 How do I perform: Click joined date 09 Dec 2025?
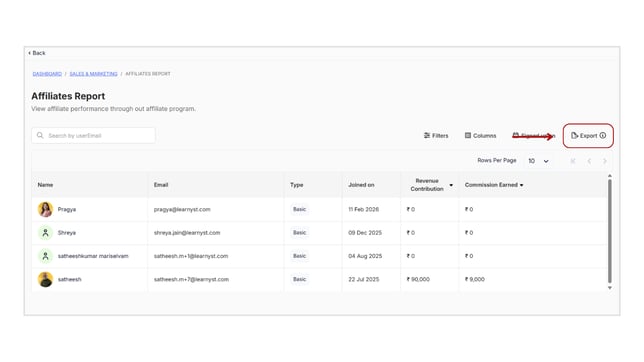365,233
